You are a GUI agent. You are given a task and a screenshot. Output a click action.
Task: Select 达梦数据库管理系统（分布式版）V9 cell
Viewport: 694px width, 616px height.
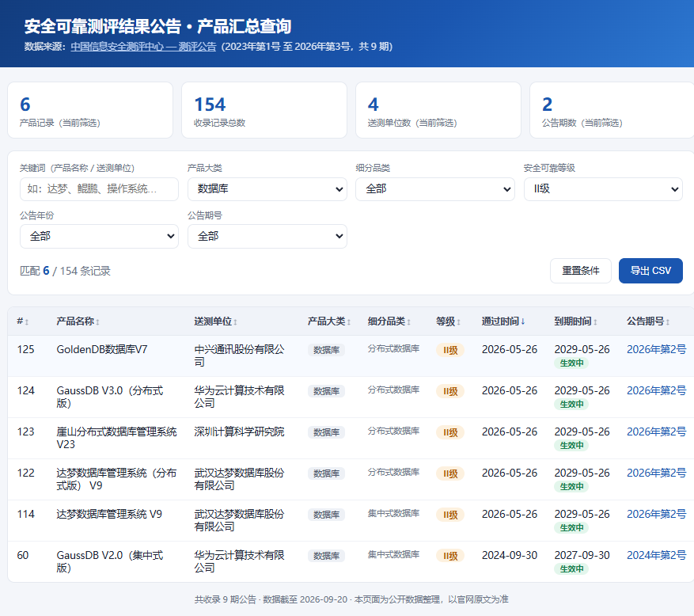[x=116, y=479]
